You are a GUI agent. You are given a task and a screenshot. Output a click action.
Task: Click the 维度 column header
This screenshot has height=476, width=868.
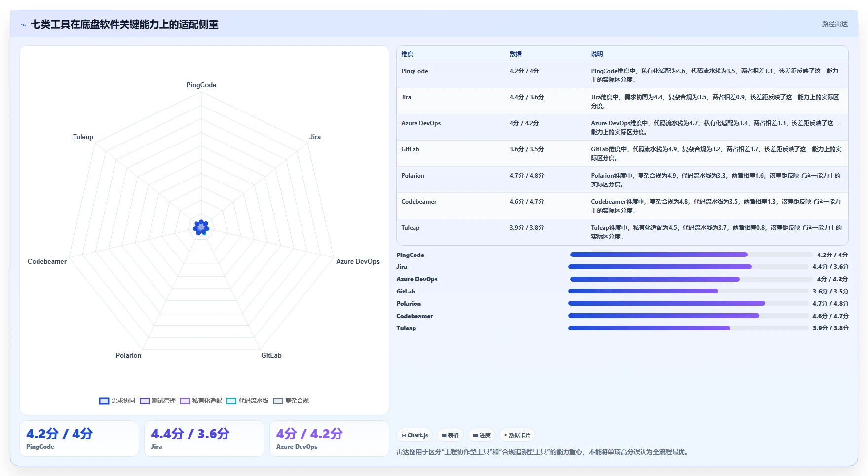click(407, 54)
